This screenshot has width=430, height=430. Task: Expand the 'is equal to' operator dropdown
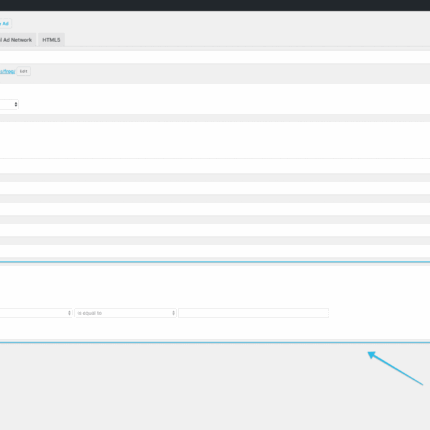125,313
